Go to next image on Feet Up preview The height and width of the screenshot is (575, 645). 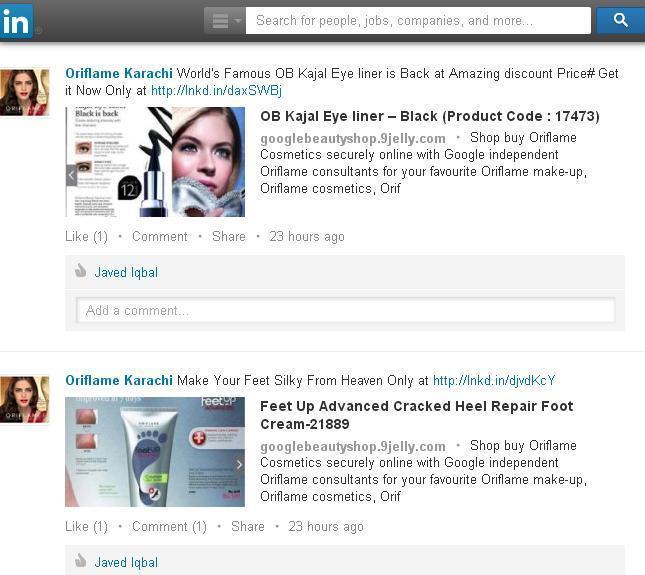click(239, 465)
